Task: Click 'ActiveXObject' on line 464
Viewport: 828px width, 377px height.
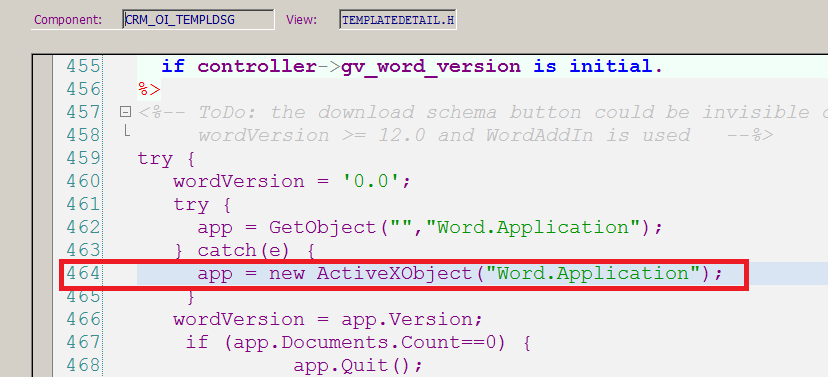Action: (x=394, y=274)
